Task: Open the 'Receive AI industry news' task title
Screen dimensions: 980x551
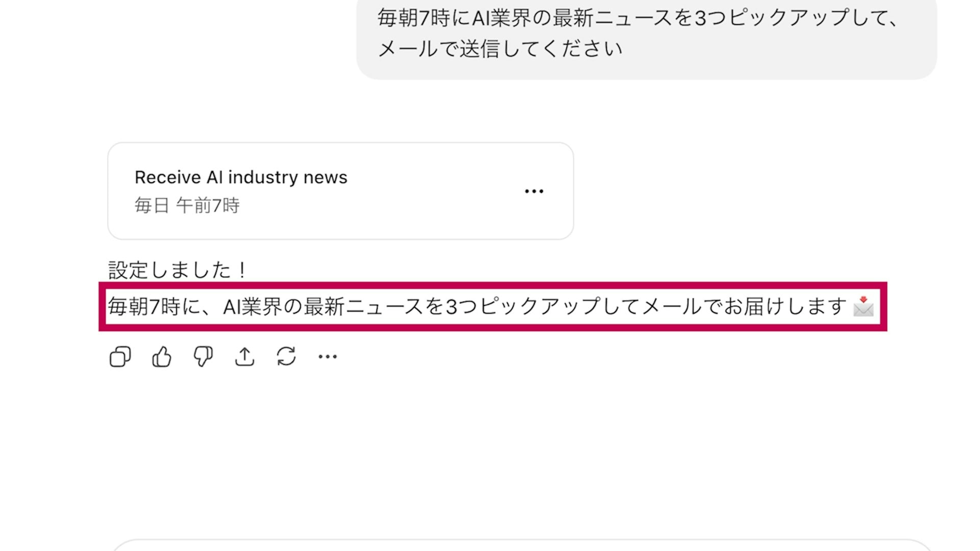Action: click(241, 177)
